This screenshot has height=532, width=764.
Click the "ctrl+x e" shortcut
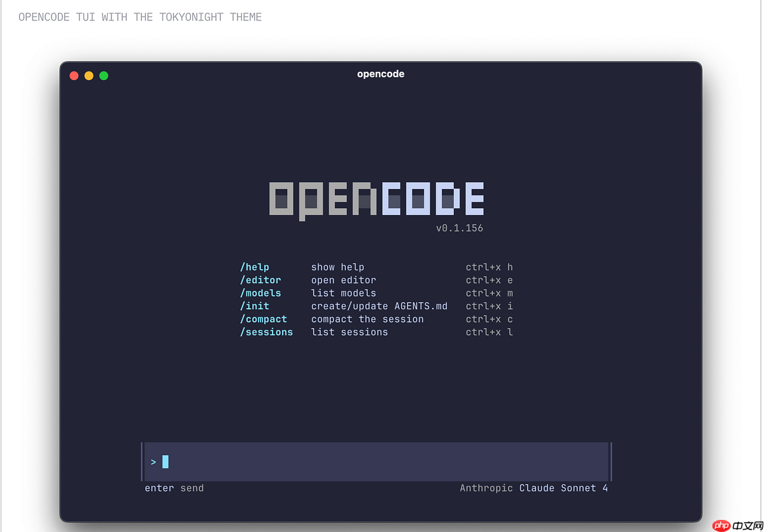(489, 280)
